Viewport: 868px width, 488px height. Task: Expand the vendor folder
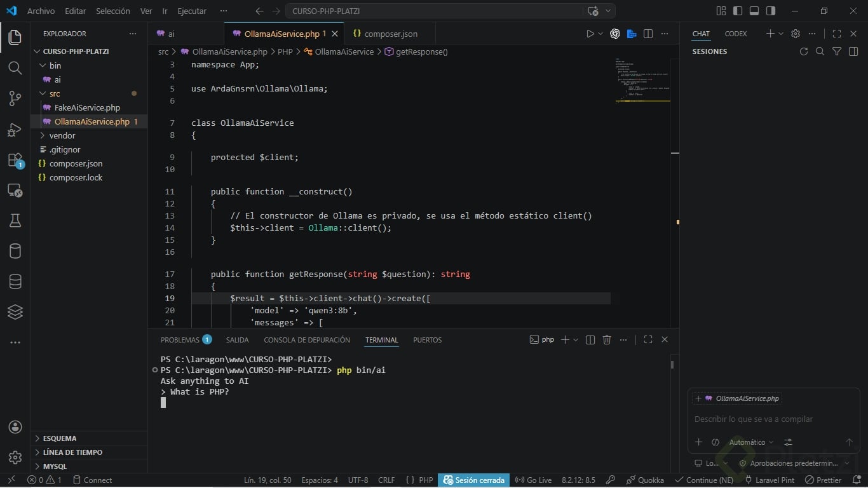click(x=62, y=135)
